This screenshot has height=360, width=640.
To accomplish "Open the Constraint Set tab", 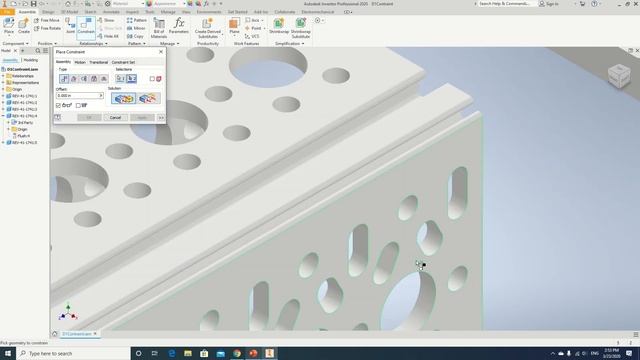I will [123, 62].
